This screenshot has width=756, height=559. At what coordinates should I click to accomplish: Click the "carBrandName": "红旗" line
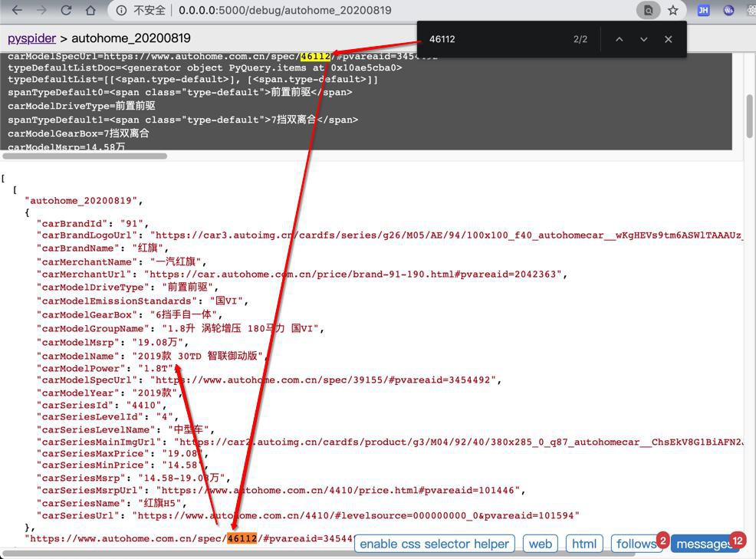click(x=102, y=248)
